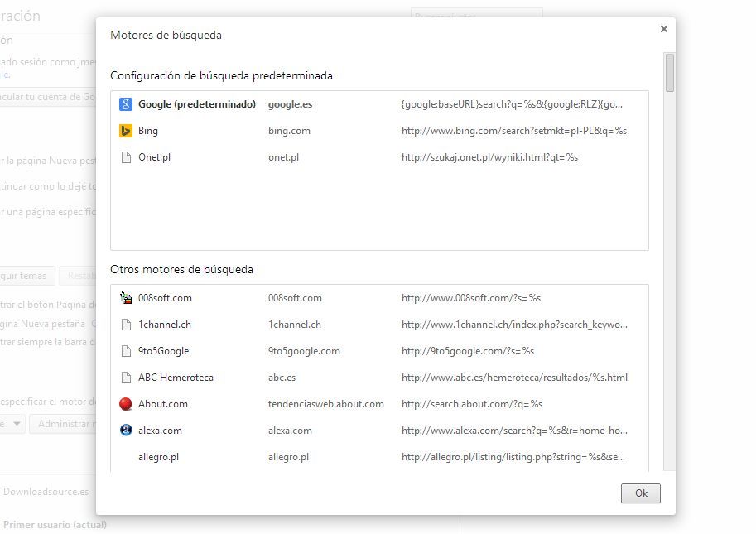Image resolution: width=756 pixels, height=534 pixels.
Task: Click the www.008soft.com/?s=%s URL
Action: click(x=471, y=298)
